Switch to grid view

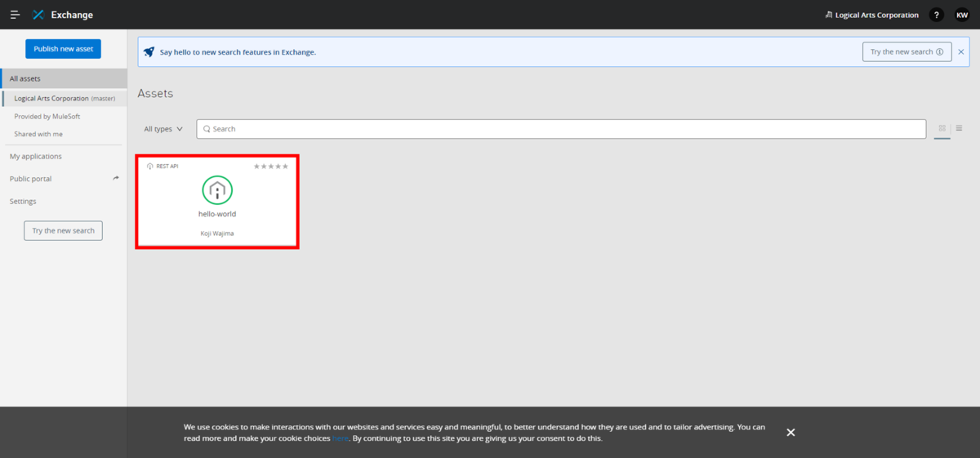(x=942, y=128)
